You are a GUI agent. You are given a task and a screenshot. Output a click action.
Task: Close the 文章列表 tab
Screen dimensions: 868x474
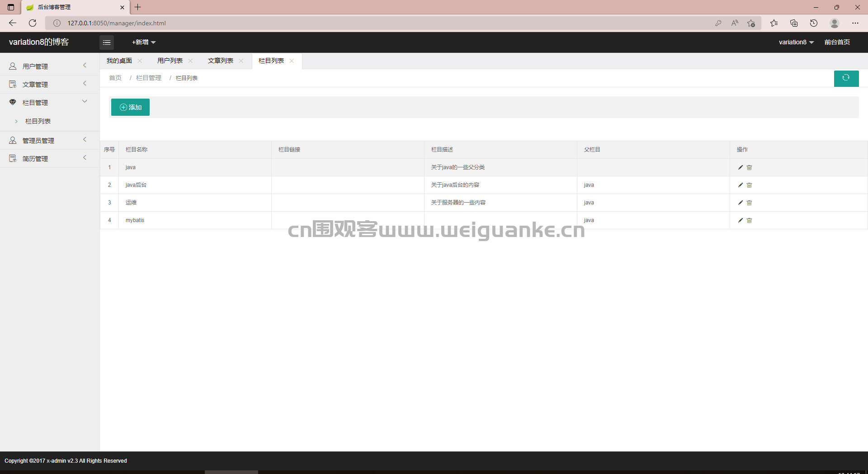[x=241, y=61]
